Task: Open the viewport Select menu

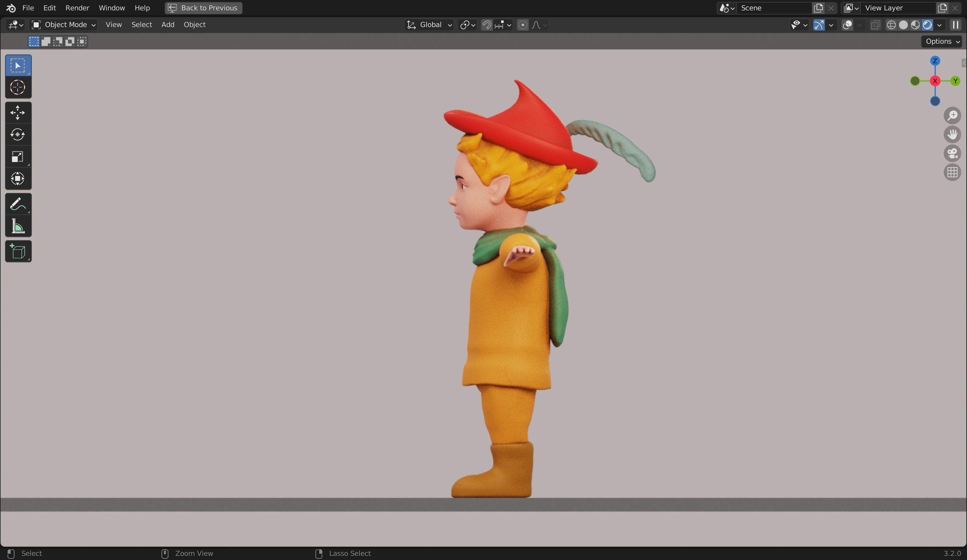Action: (x=142, y=25)
